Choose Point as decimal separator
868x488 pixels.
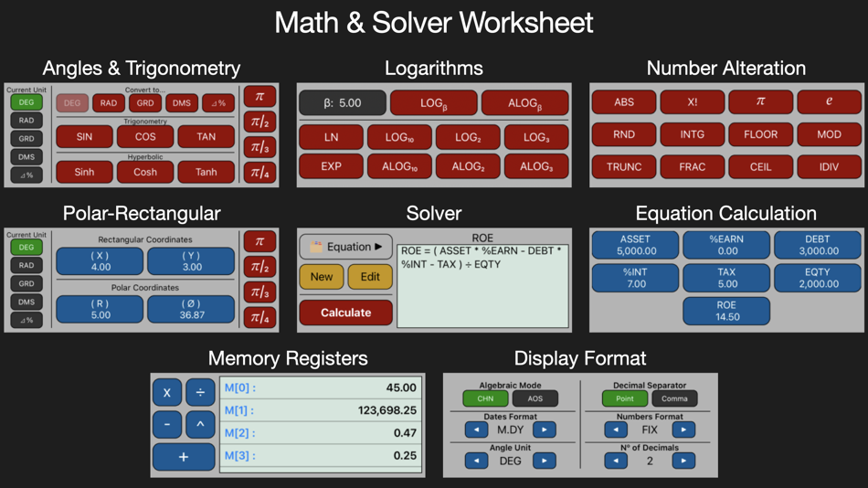[x=625, y=398]
